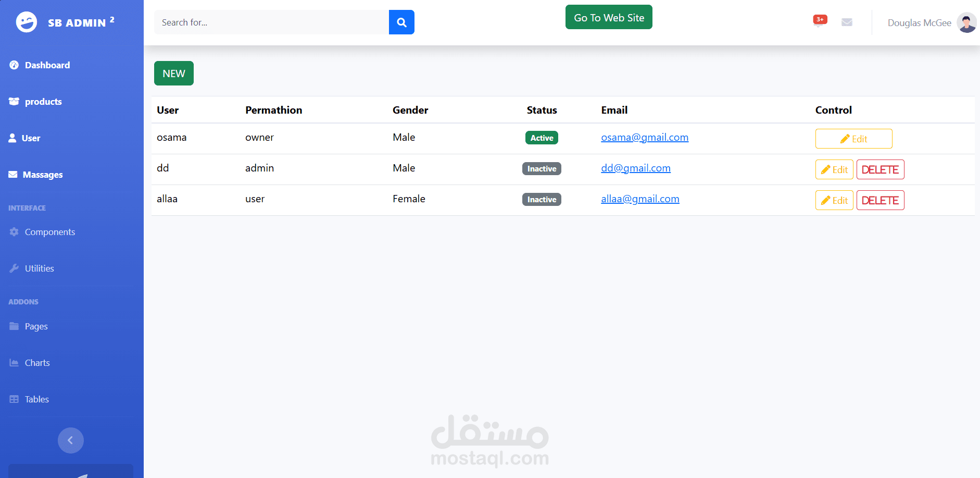Click the 'user' permission cell for allaa
The width and height of the screenshot is (980, 478).
point(255,199)
